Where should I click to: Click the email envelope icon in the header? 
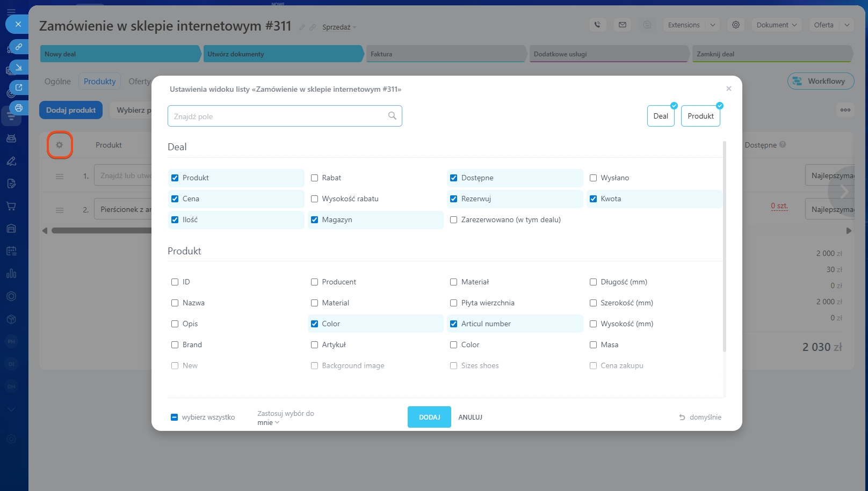pyautogui.click(x=623, y=25)
